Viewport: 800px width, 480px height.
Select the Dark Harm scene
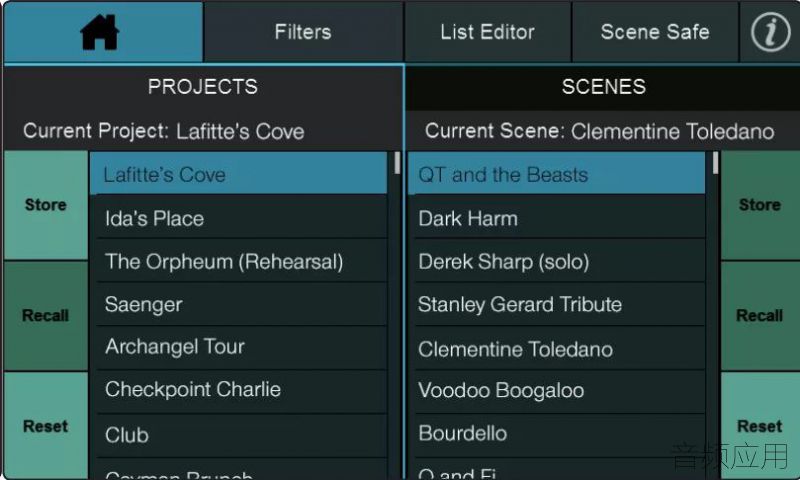(557, 218)
